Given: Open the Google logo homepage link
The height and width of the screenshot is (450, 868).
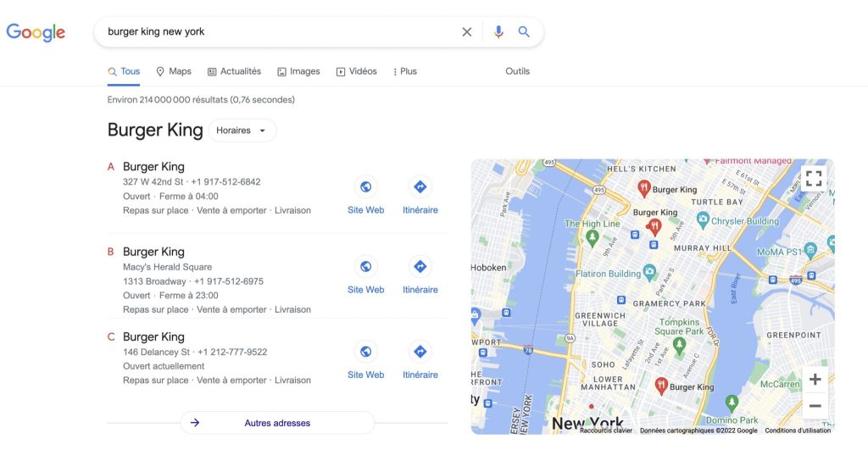Looking at the screenshot, I should (x=36, y=33).
